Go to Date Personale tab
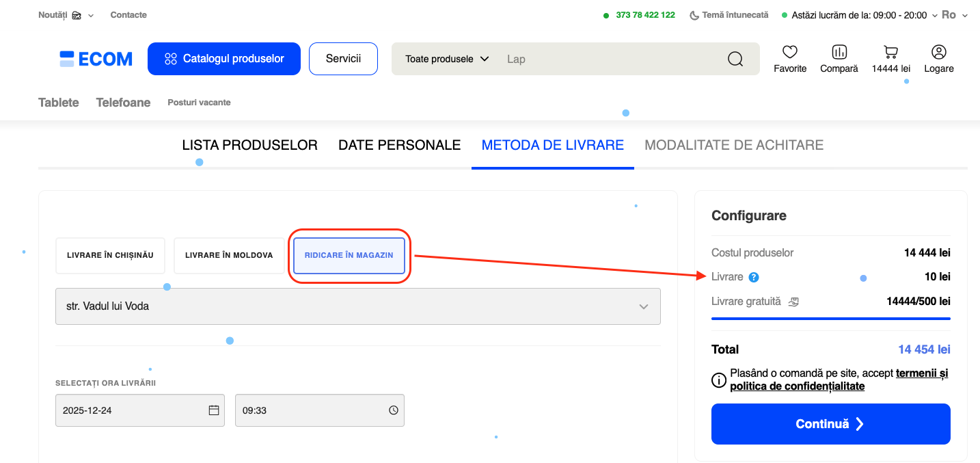This screenshot has height=463, width=980. pos(399,145)
